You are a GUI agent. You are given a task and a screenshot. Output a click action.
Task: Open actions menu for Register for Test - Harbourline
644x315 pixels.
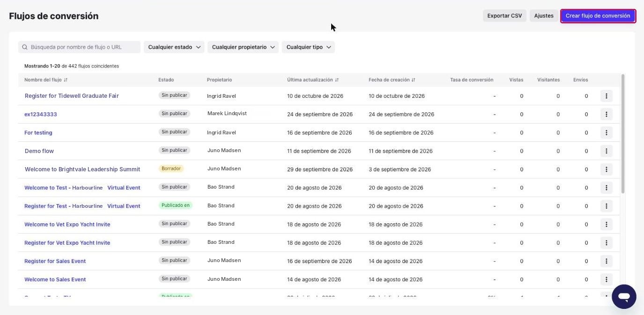click(606, 206)
